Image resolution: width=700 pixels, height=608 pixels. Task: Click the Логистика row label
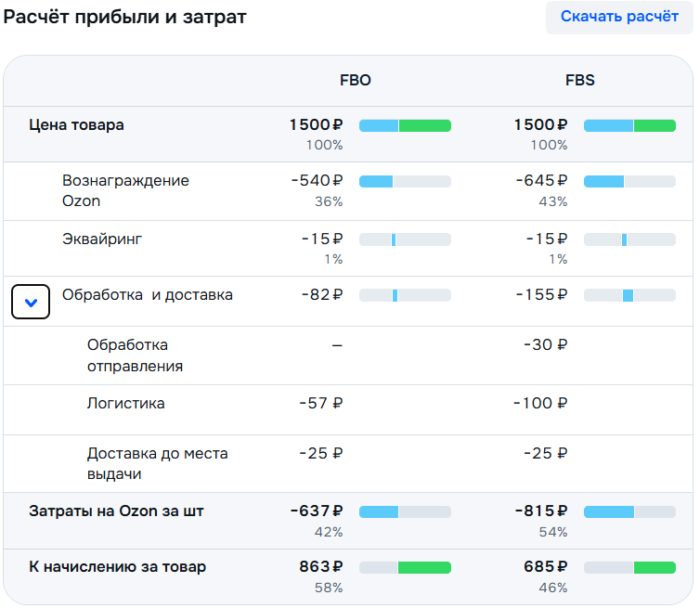tap(126, 404)
